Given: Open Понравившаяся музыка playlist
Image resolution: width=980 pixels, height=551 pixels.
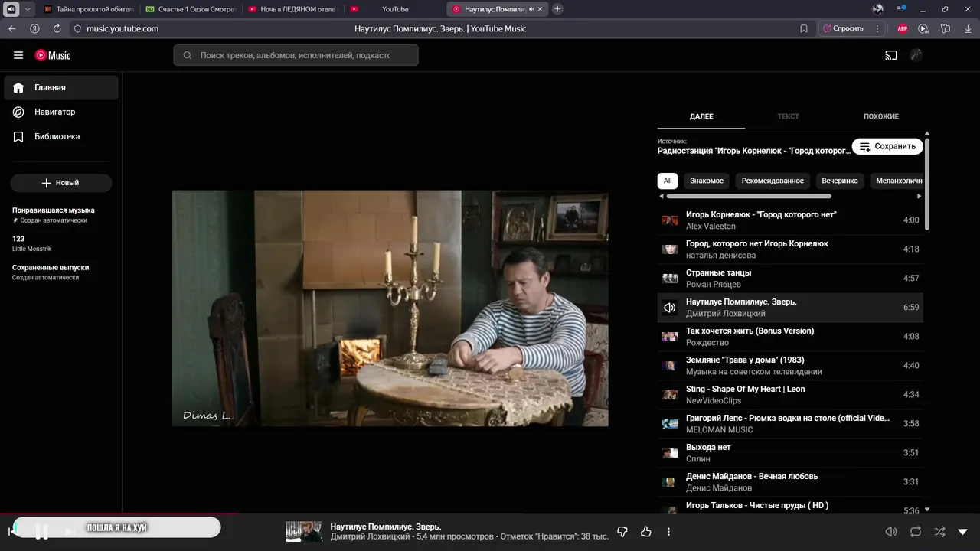Looking at the screenshot, I should (x=61, y=214).
